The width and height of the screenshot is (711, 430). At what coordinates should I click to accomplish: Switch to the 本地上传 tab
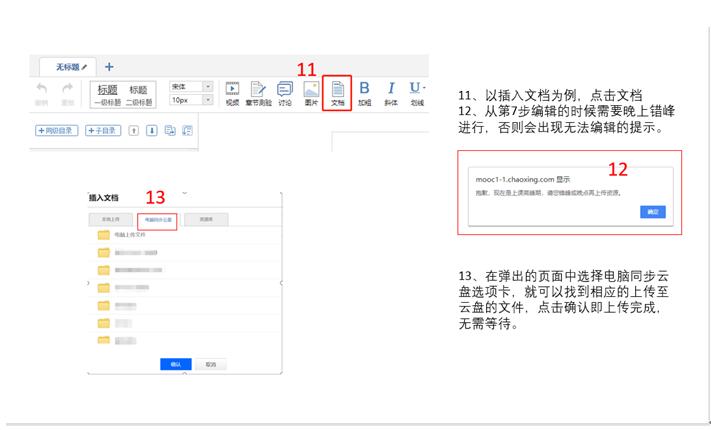click(x=110, y=218)
